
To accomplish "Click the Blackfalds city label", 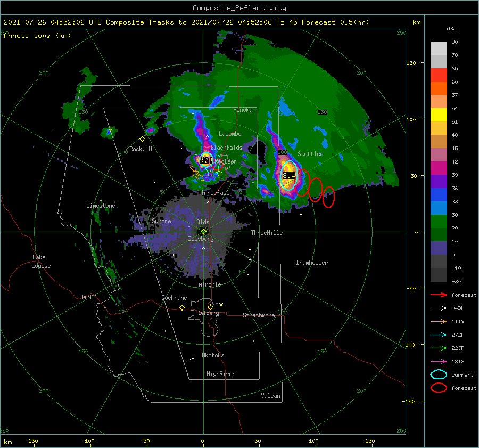I will [x=226, y=148].
